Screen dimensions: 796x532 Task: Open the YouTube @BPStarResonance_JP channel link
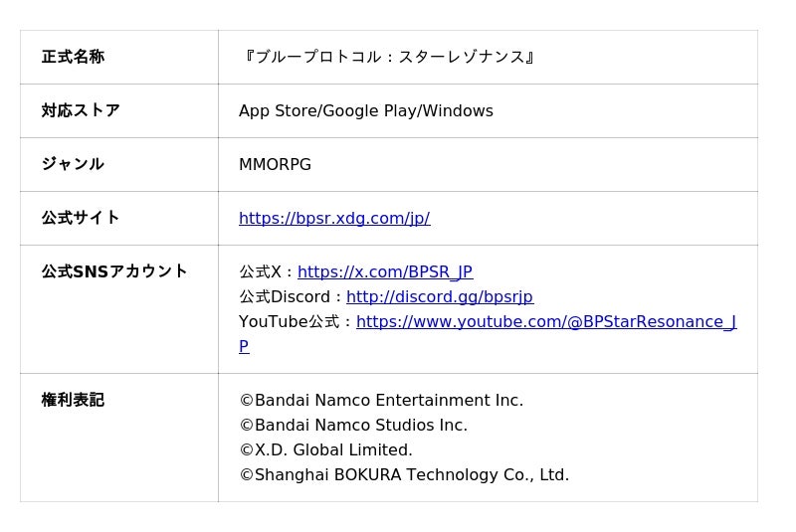545,322
